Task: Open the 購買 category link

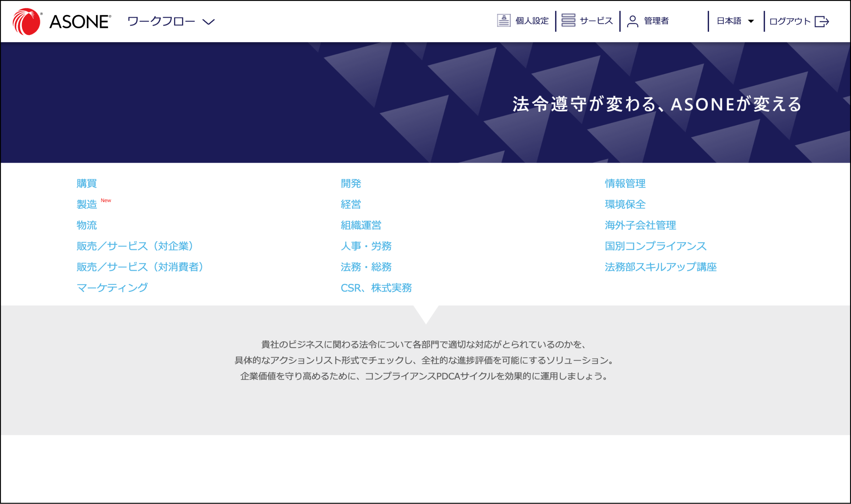Action: tap(86, 184)
